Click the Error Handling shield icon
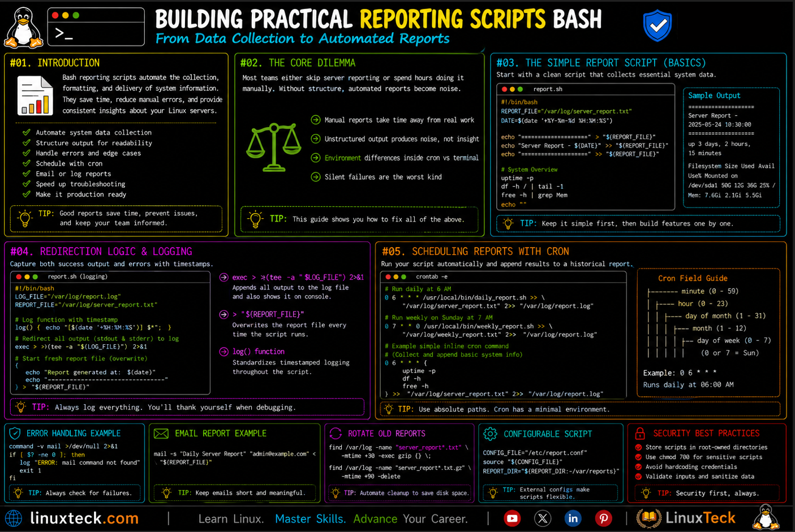The height and width of the screenshot is (532, 795). (15, 433)
